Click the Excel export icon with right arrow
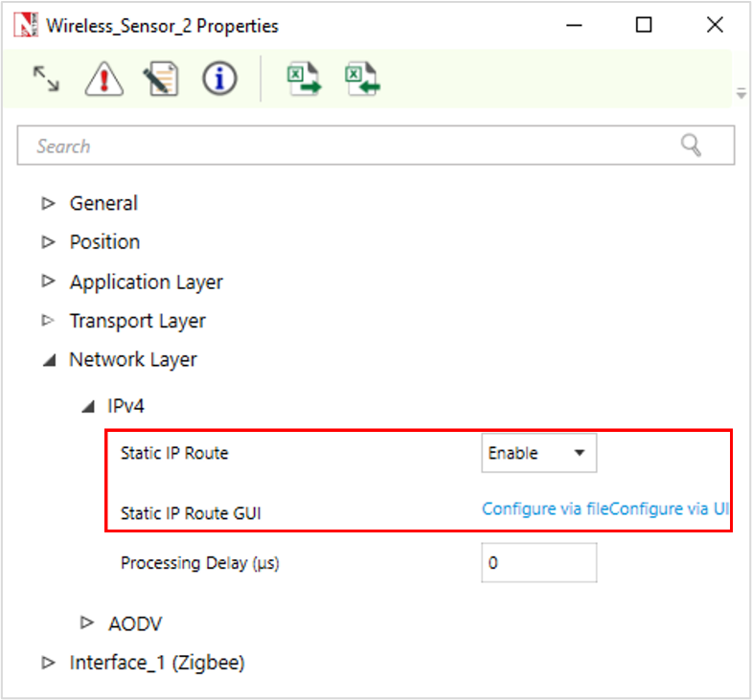Viewport: 752px width, 700px height. tap(306, 79)
